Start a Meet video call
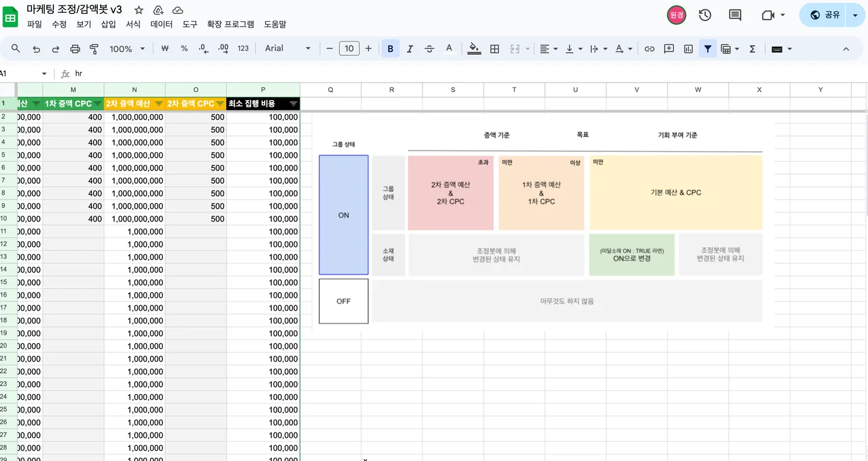Image resolution: width=868 pixels, height=461 pixels. [768, 15]
